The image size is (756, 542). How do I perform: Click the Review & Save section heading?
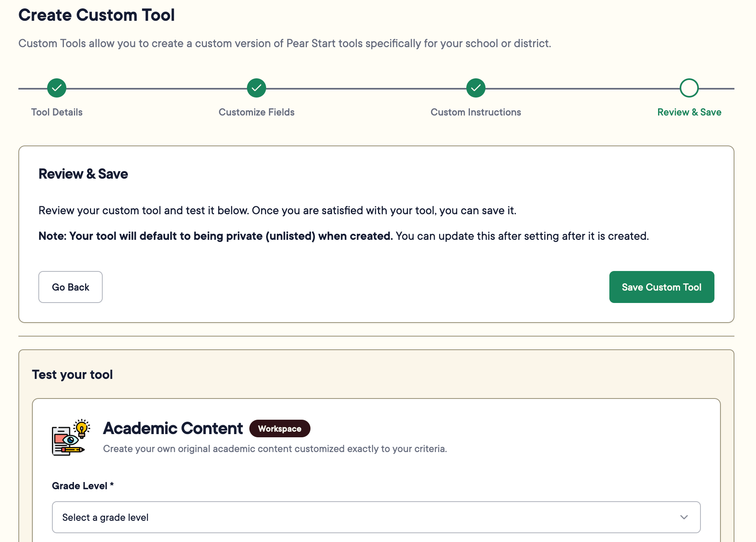(x=83, y=174)
